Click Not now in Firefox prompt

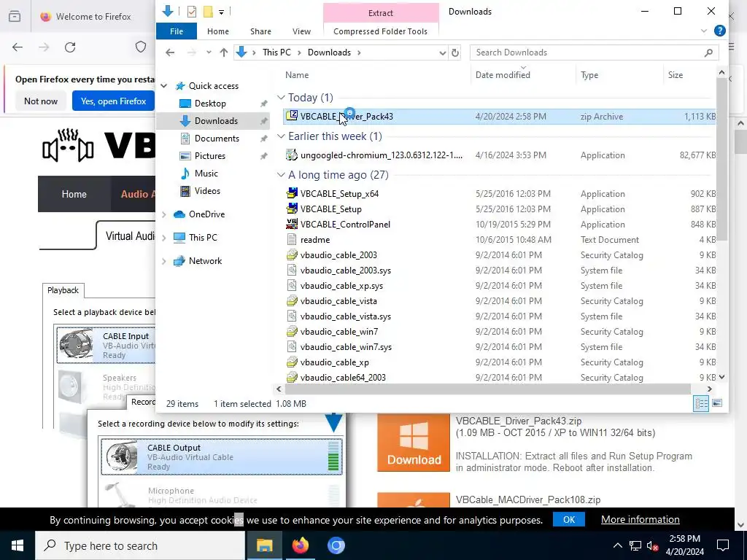coord(41,101)
